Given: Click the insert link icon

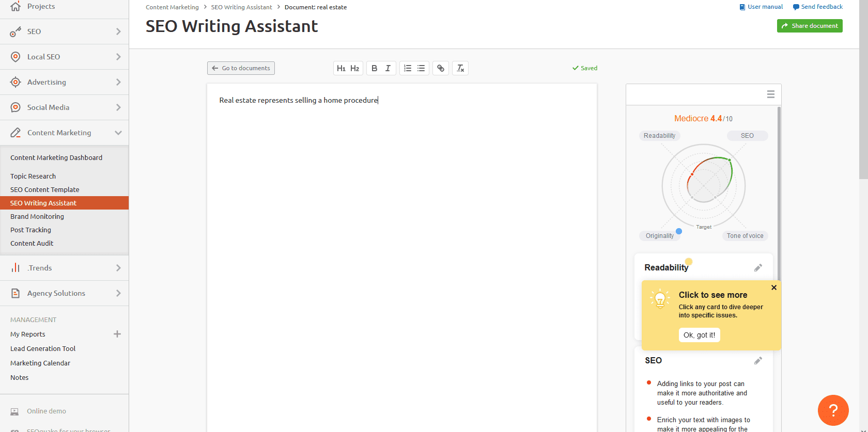Looking at the screenshot, I should (x=441, y=68).
